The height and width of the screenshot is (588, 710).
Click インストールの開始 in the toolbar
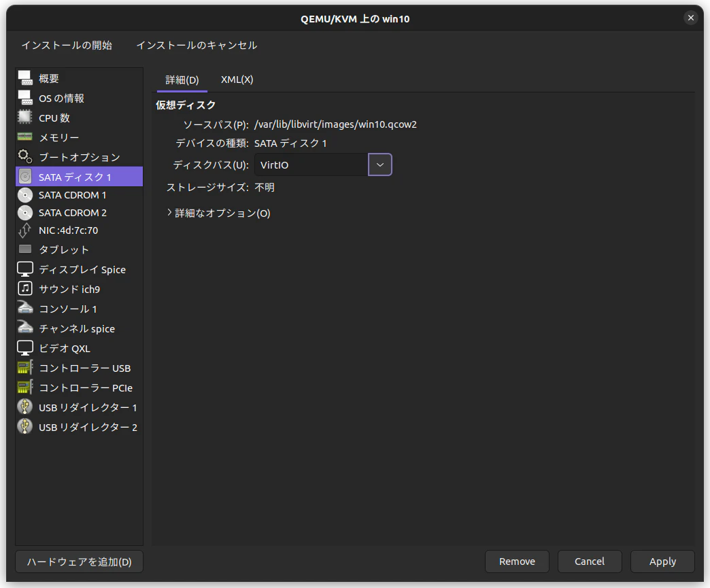[x=67, y=46]
